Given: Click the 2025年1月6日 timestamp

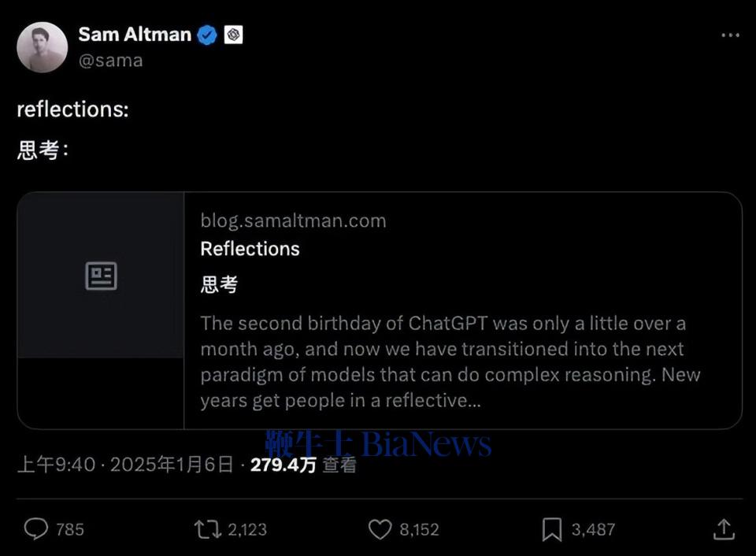Looking at the screenshot, I should coord(172,465).
